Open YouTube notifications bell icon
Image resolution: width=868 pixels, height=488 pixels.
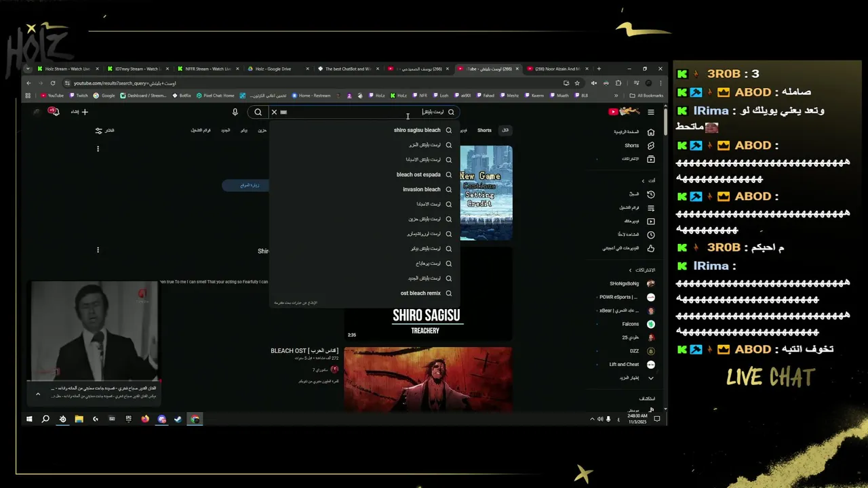(x=54, y=112)
